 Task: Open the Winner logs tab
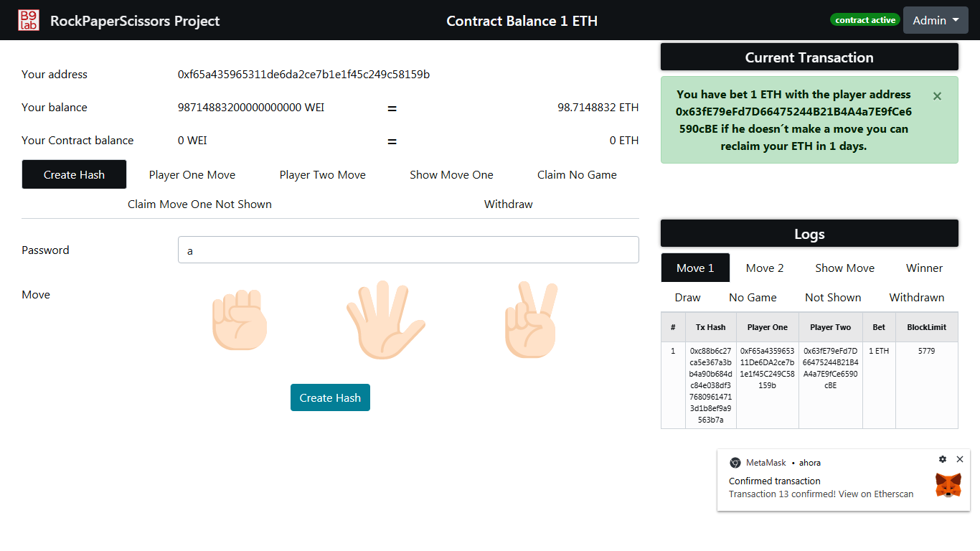pos(924,268)
